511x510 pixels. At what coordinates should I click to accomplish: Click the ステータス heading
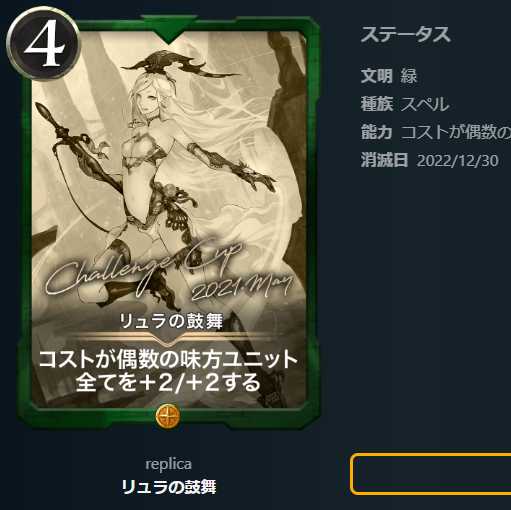pos(406,35)
